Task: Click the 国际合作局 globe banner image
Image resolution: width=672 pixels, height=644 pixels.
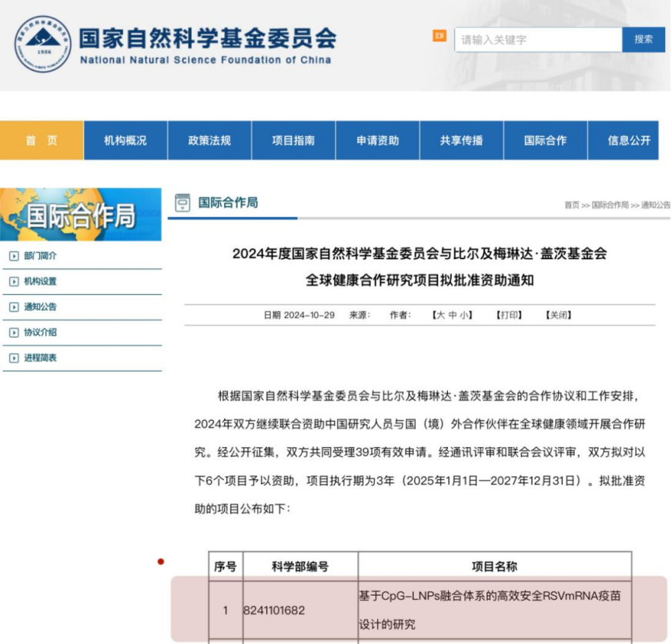Action: pos(81,215)
